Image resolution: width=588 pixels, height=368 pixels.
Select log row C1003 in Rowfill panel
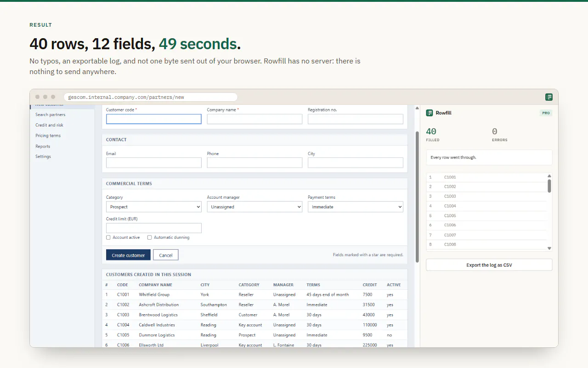[x=487, y=196]
